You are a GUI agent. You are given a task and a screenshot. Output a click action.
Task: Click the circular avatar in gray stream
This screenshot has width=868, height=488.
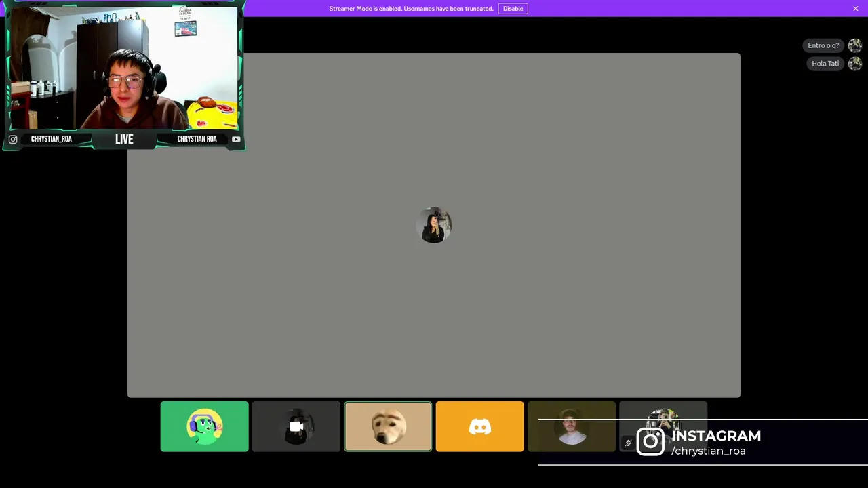pyautogui.click(x=434, y=225)
